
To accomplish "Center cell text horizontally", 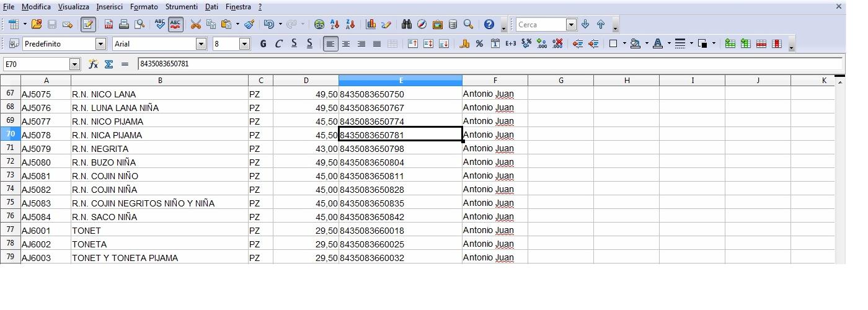I will [346, 43].
